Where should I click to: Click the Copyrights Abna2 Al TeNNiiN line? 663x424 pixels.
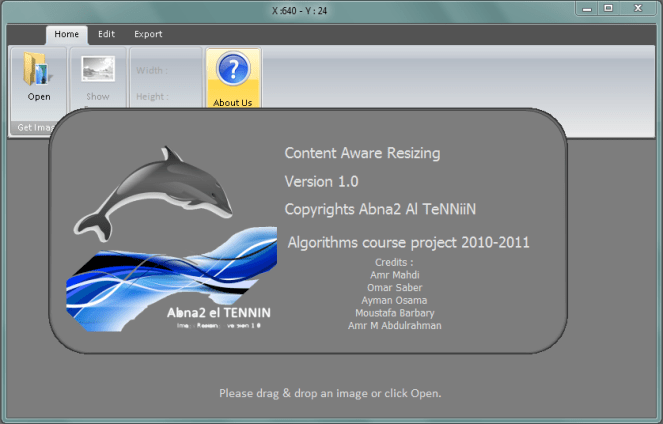[377, 211]
